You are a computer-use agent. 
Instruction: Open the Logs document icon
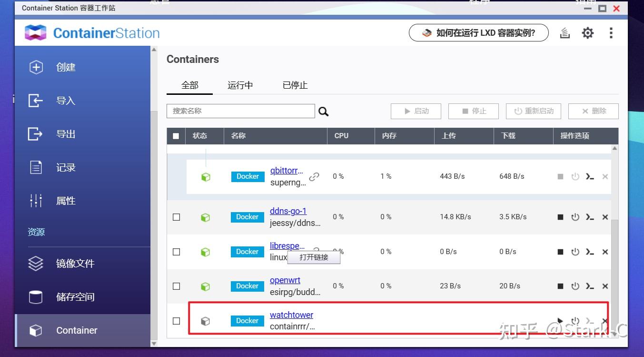click(x=36, y=167)
